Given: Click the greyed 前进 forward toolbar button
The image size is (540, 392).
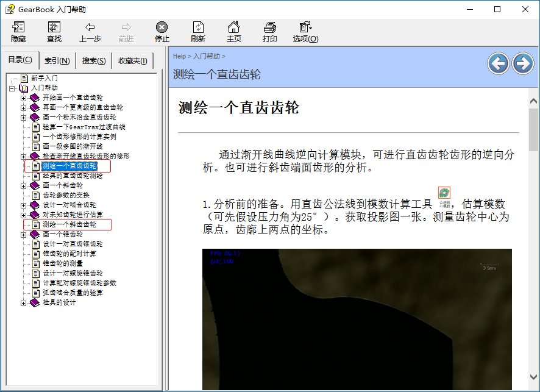Looking at the screenshot, I should [126, 32].
